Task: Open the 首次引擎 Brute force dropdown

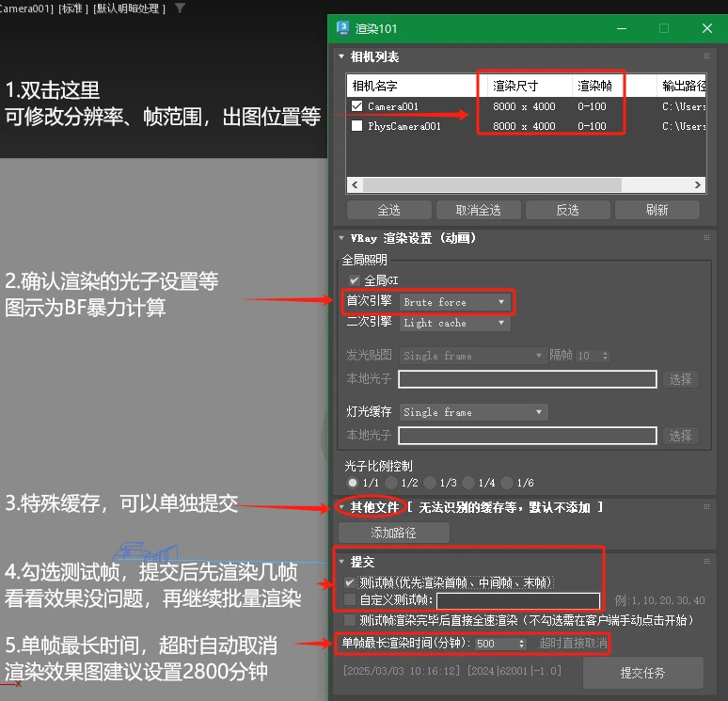Action: coord(454,302)
